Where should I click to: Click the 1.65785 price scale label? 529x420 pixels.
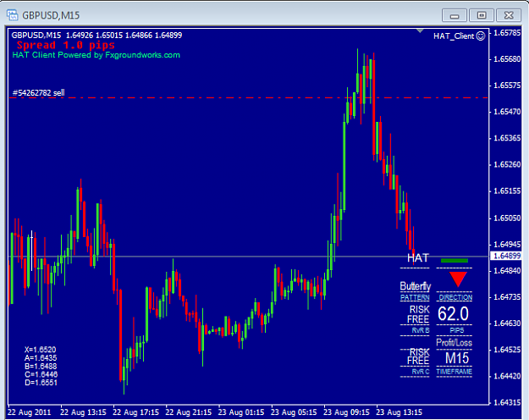pyautogui.click(x=507, y=33)
